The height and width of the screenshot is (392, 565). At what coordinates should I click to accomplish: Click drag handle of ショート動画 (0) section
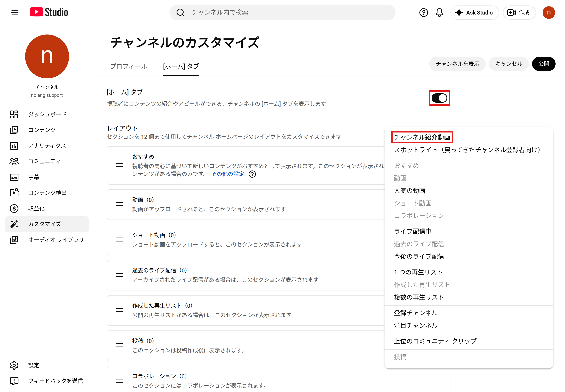[x=119, y=240]
